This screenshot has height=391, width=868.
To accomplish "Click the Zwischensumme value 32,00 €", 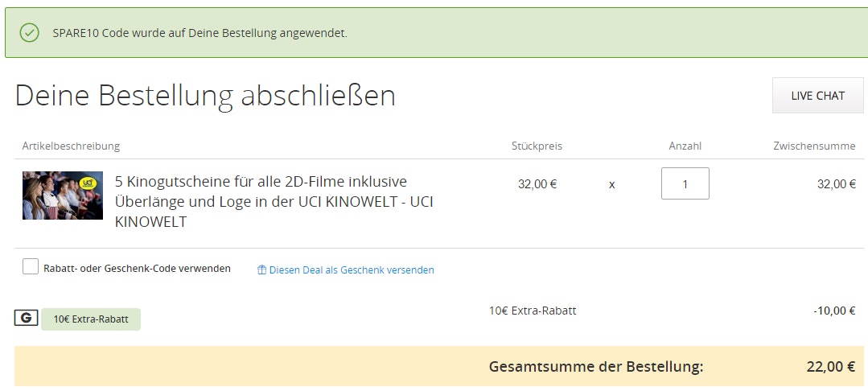I will [837, 184].
